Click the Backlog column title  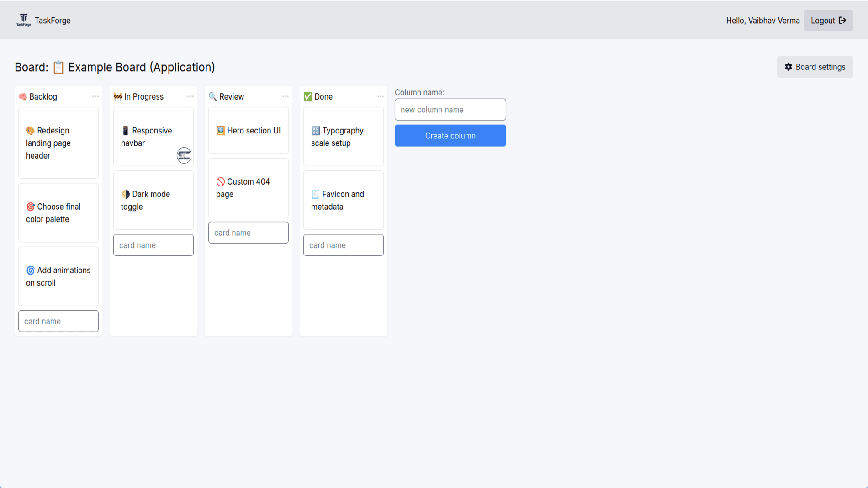[38, 96]
